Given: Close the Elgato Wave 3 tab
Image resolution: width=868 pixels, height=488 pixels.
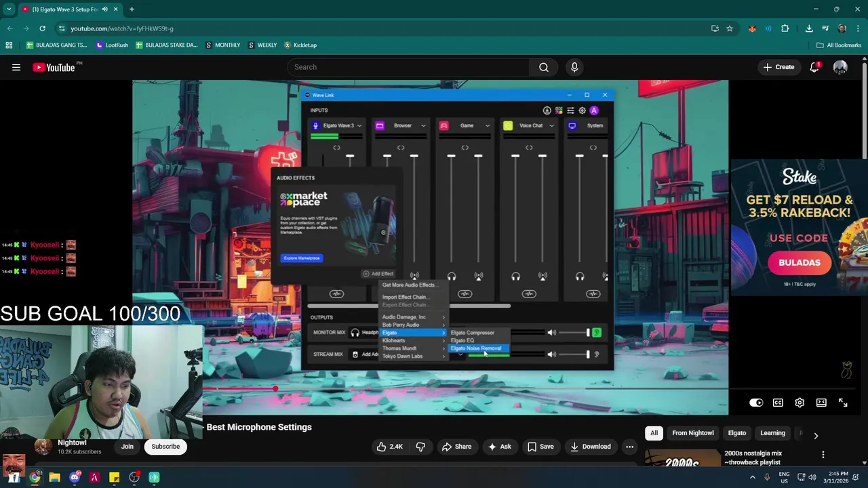Looking at the screenshot, I should [x=115, y=9].
